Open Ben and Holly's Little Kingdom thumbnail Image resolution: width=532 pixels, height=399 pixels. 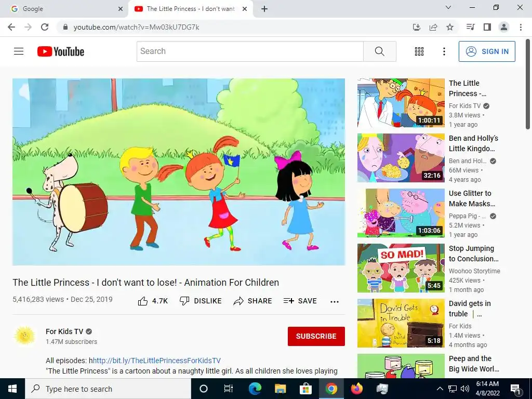point(401,158)
